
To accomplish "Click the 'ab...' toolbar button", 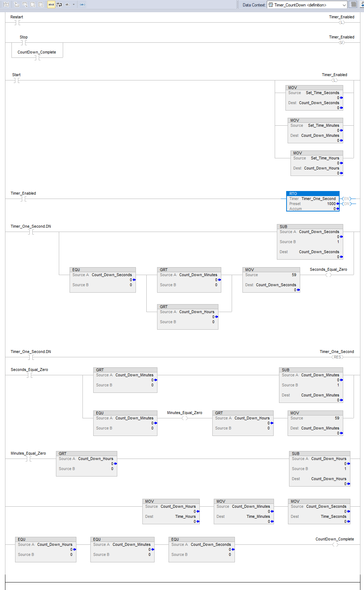I will tap(67, 5).
